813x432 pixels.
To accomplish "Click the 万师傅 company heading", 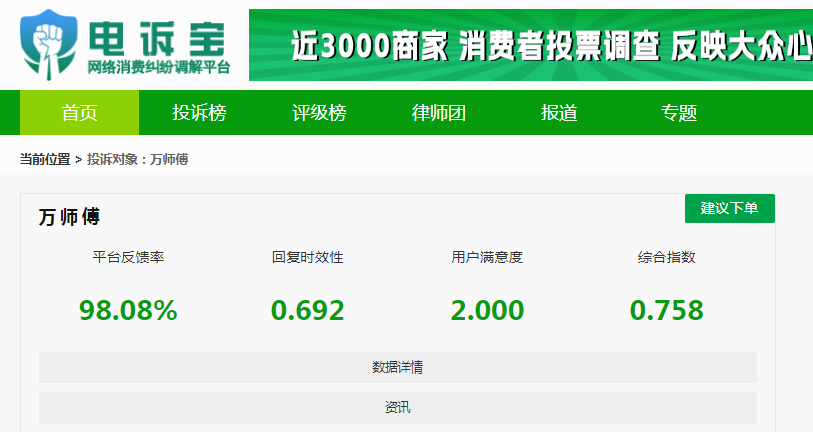I will pyautogui.click(x=69, y=217).
